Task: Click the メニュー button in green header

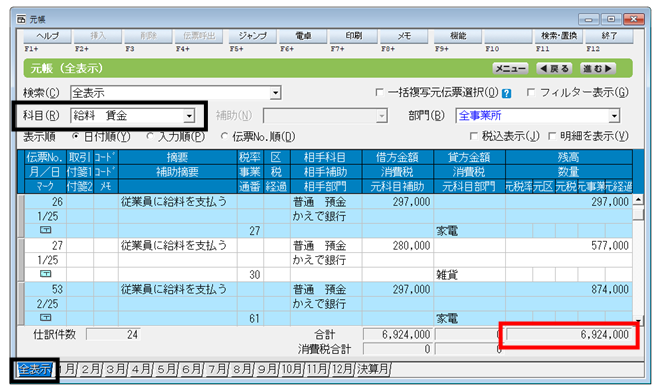Action: coord(510,69)
